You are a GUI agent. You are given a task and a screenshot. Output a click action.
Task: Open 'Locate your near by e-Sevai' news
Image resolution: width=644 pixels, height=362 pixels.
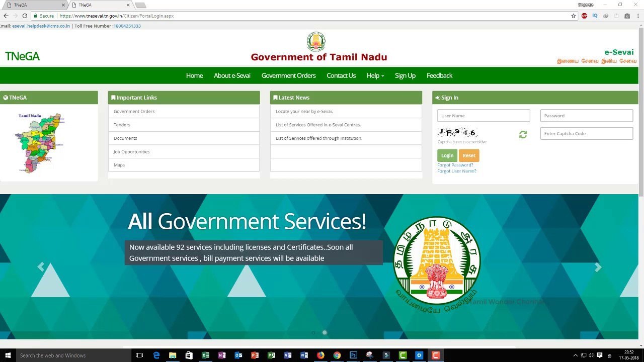[304, 112]
